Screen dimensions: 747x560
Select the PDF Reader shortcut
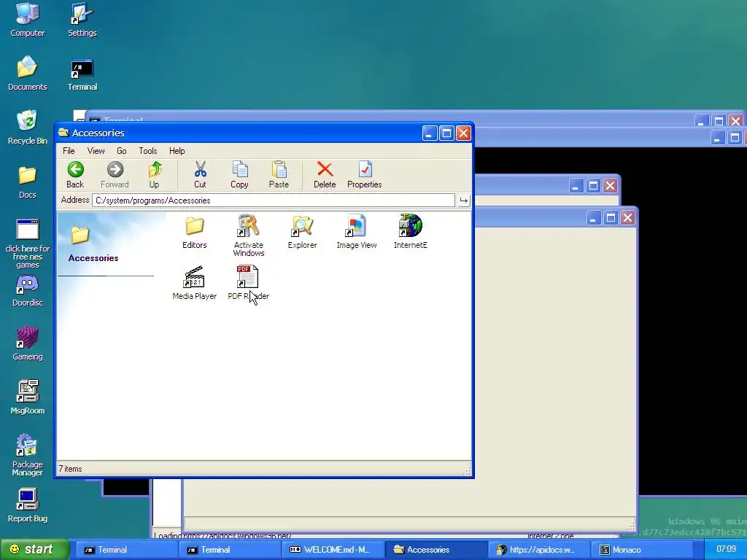[248, 283]
